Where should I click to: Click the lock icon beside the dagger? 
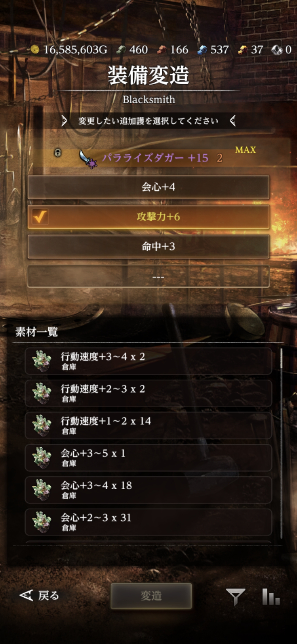[58, 152]
